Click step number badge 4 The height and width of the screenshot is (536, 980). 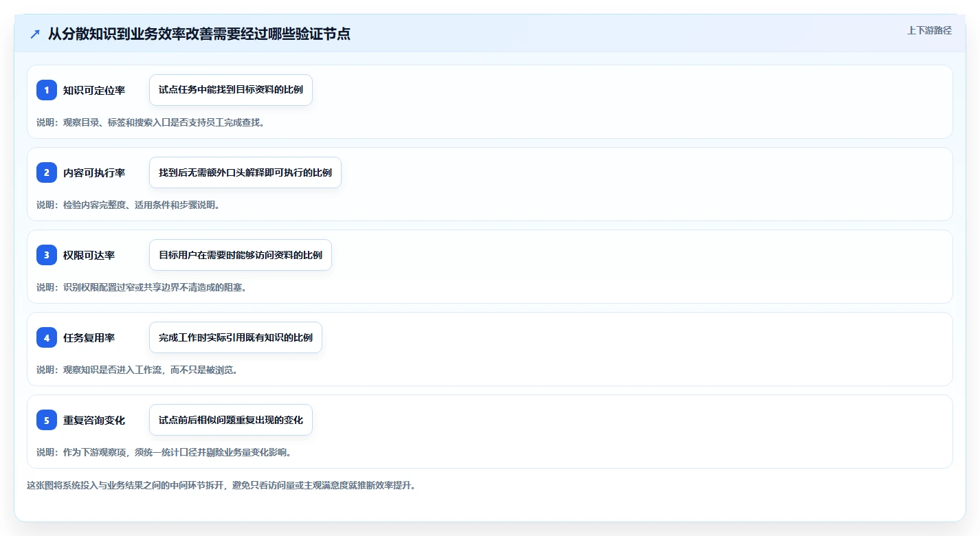point(47,337)
